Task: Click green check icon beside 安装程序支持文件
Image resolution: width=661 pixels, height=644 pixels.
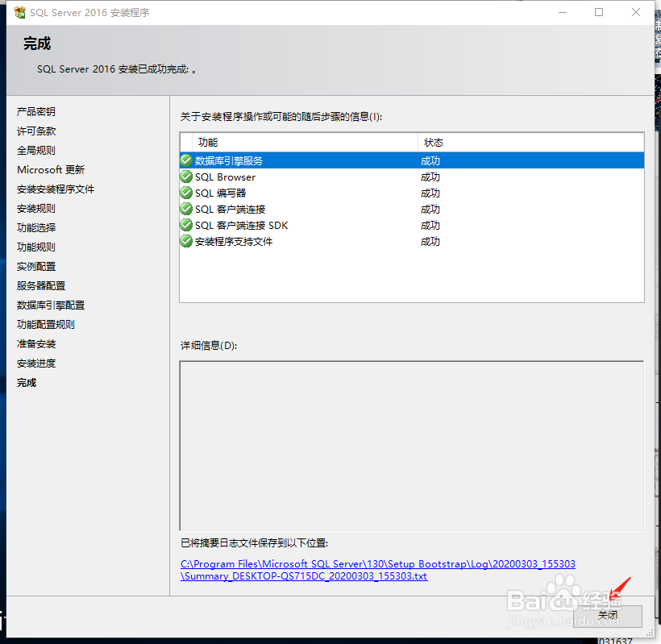Action: click(186, 241)
